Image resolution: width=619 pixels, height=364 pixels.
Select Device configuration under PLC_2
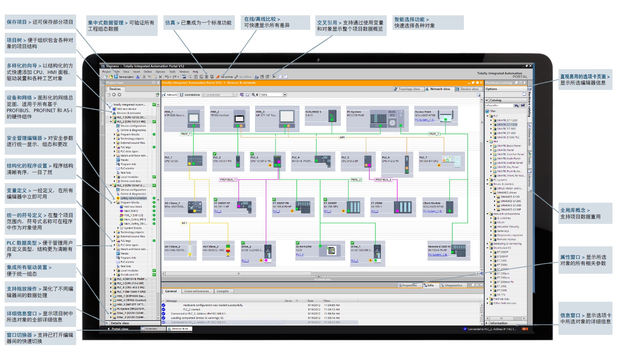133,126
